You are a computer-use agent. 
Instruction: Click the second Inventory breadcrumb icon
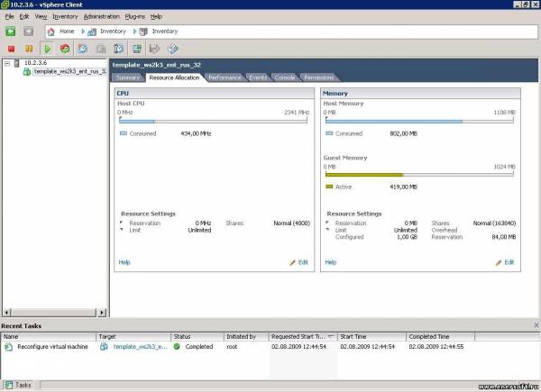click(x=143, y=32)
